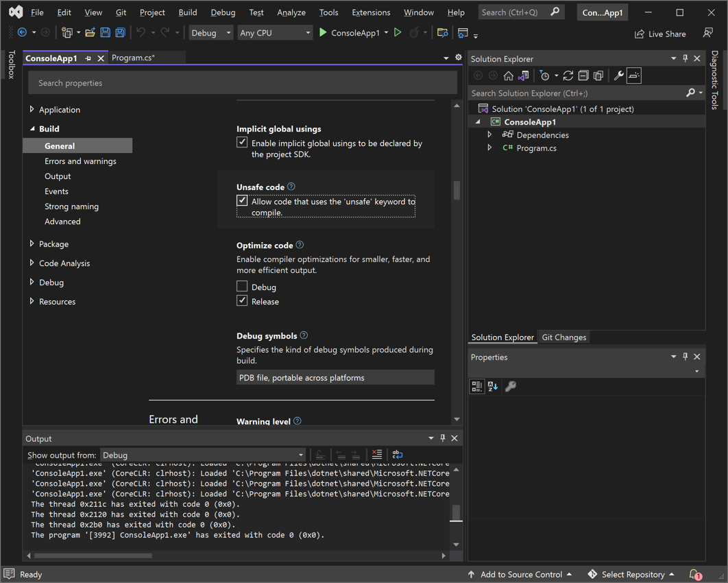Open the Strong naming build page
Screen dimensions: 728x583
point(71,206)
